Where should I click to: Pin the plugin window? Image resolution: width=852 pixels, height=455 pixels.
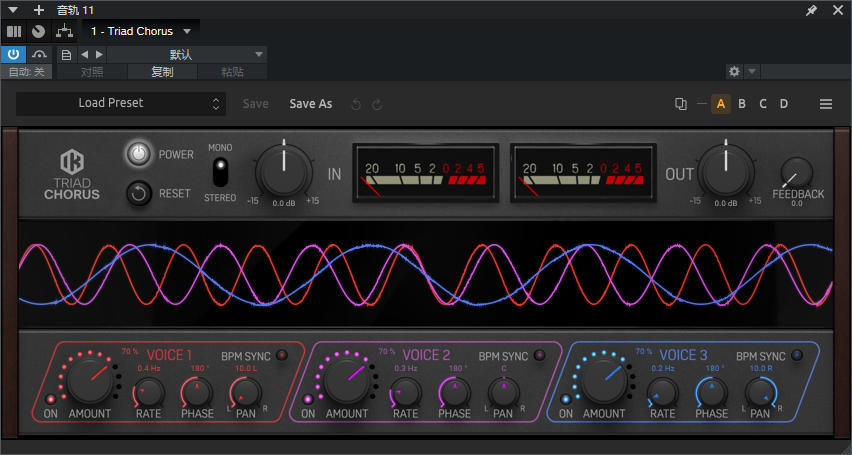click(x=811, y=10)
